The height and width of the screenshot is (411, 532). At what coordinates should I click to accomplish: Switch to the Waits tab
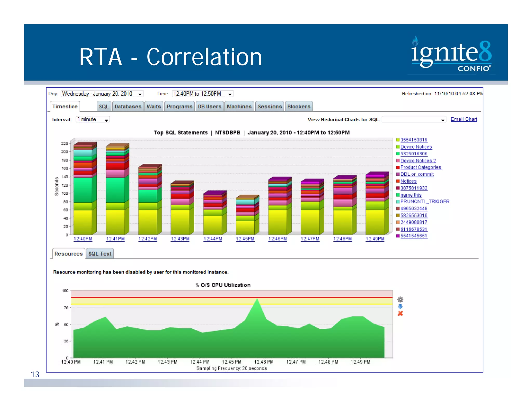pyautogui.click(x=154, y=107)
